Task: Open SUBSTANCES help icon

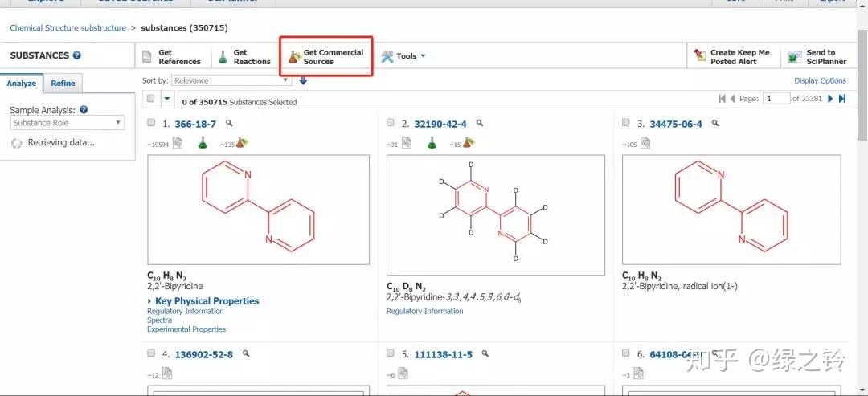Action: [77, 55]
